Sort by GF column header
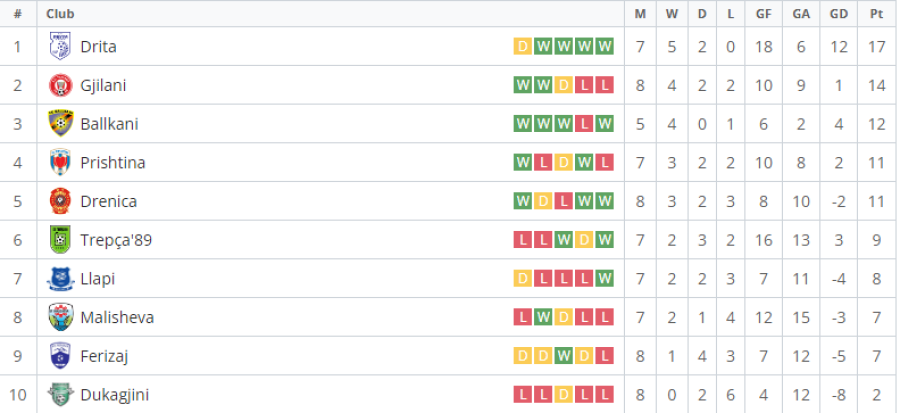 tap(763, 14)
